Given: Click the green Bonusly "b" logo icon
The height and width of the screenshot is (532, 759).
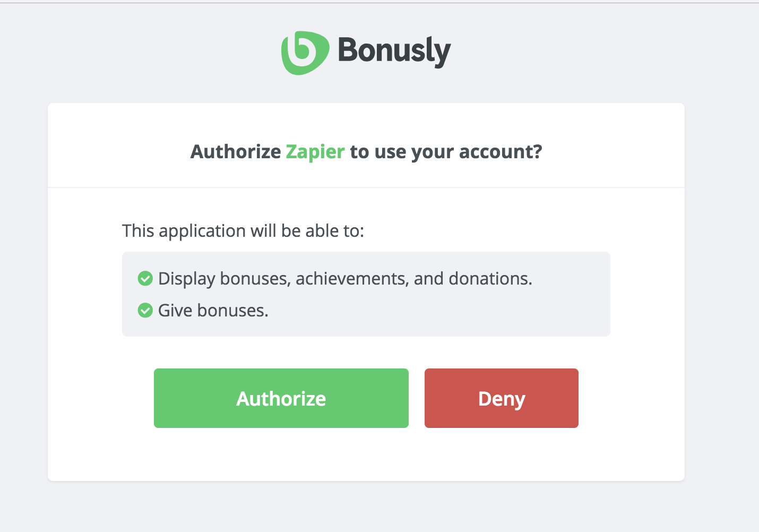Looking at the screenshot, I should coord(305,53).
